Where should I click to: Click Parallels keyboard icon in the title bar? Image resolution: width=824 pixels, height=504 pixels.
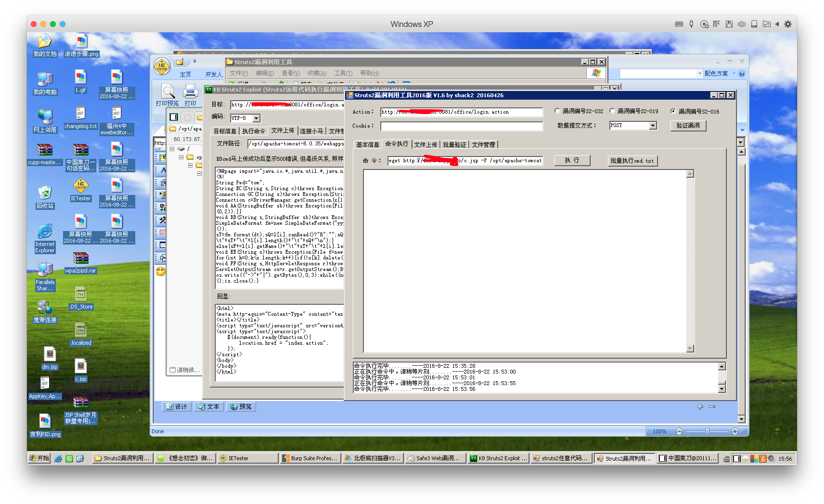pos(679,24)
